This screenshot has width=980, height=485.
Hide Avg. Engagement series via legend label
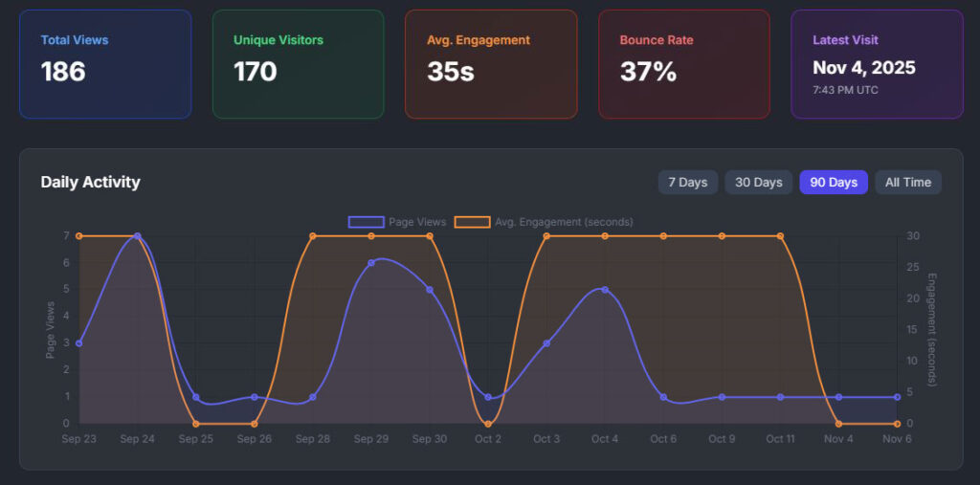(x=563, y=222)
